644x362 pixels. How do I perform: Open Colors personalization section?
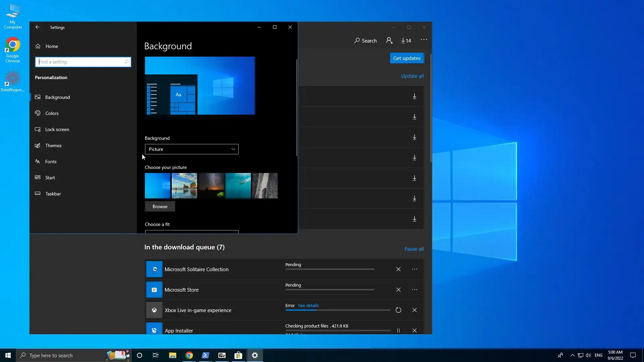pos(52,113)
